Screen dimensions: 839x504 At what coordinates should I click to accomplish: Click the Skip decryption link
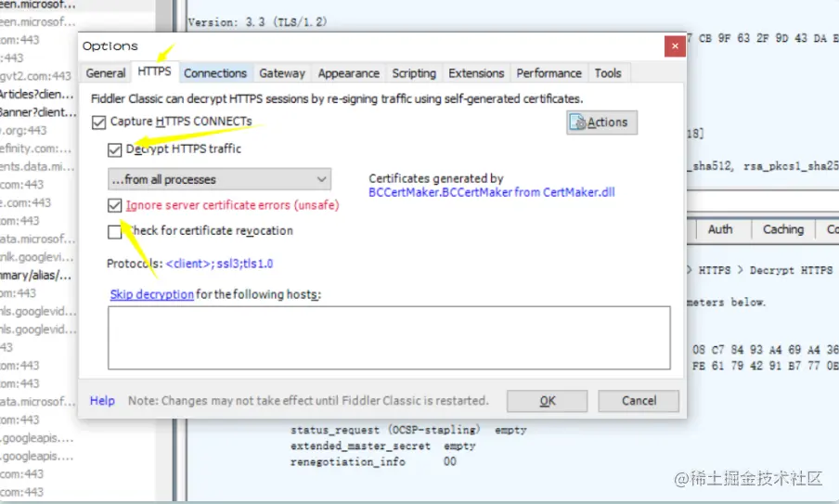pyautogui.click(x=152, y=294)
